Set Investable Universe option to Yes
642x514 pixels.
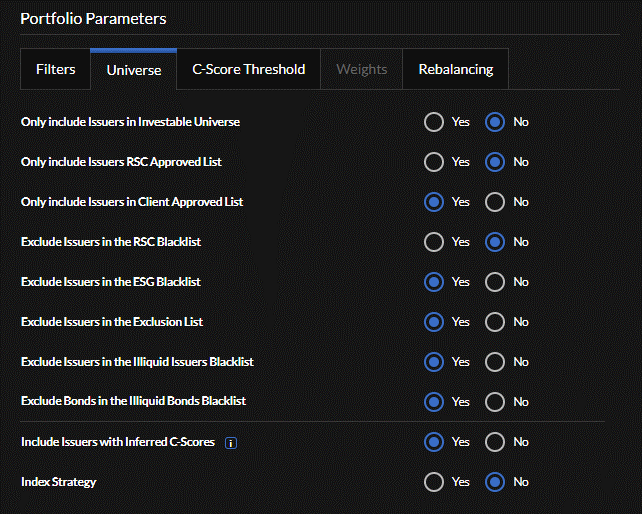(x=434, y=122)
